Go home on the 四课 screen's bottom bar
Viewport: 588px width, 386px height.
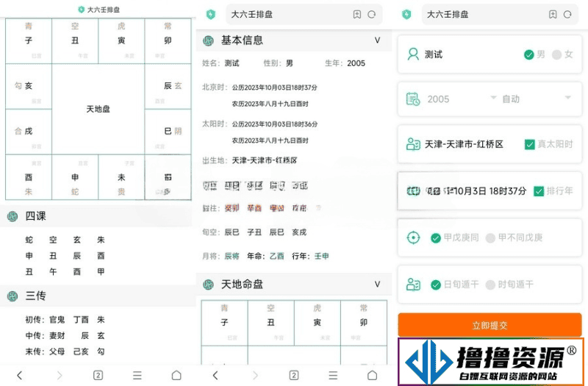[x=176, y=375]
